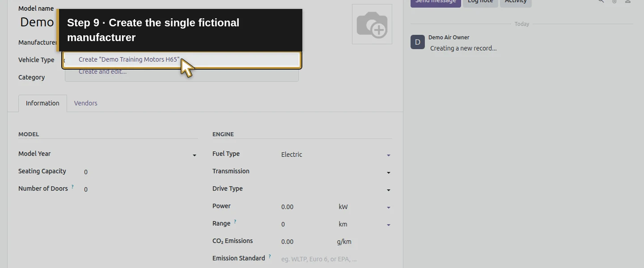Click the Manufacturer label

coord(38,42)
